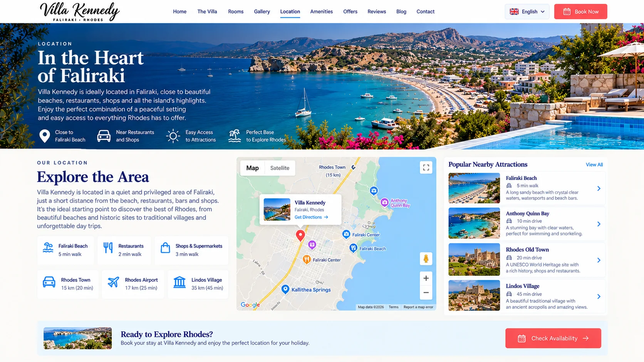Expand the Anthony Quinn Bay attraction chevron
Image resolution: width=644 pixels, height=362 pixels.
pos(599,224)
